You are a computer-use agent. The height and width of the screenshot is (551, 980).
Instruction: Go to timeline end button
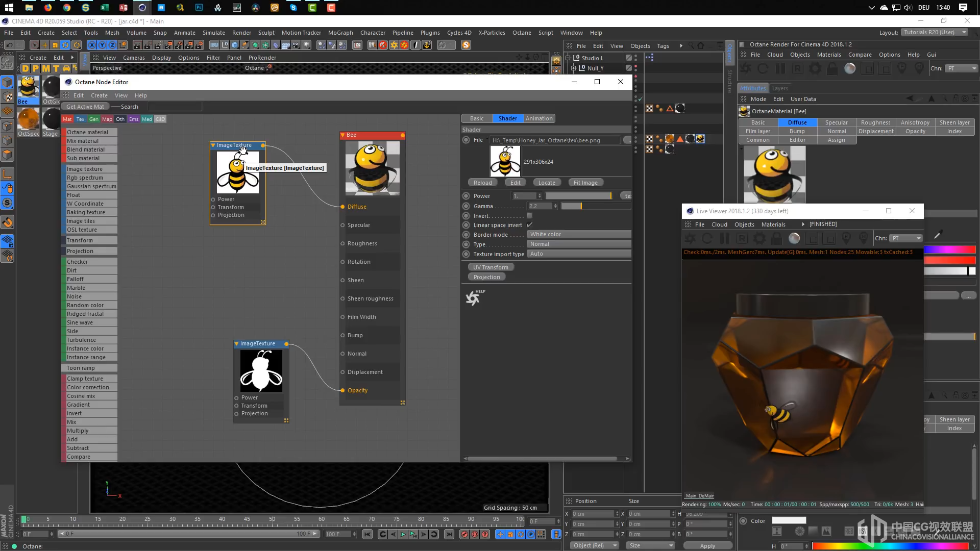click(x=449, y=534)
